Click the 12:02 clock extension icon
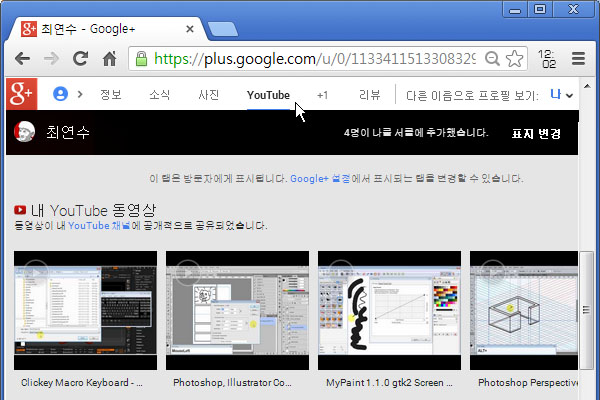600x400 pixels. point(547,59)
